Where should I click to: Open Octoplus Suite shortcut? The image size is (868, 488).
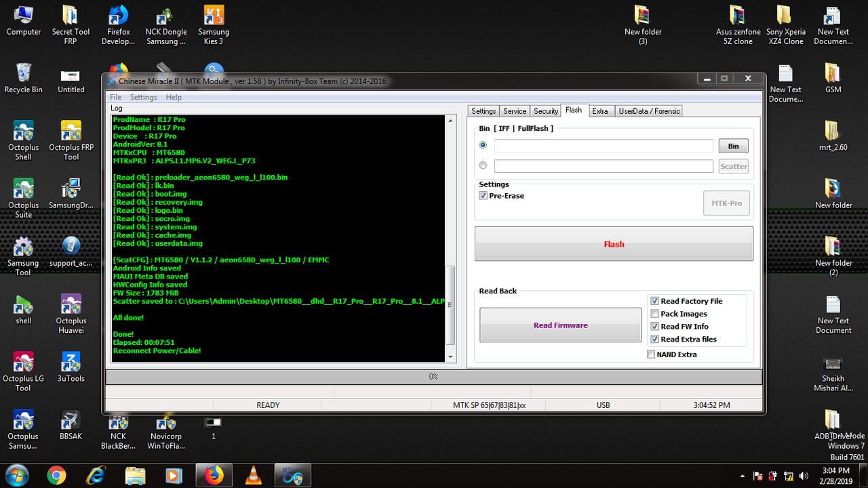pos(24,199)
